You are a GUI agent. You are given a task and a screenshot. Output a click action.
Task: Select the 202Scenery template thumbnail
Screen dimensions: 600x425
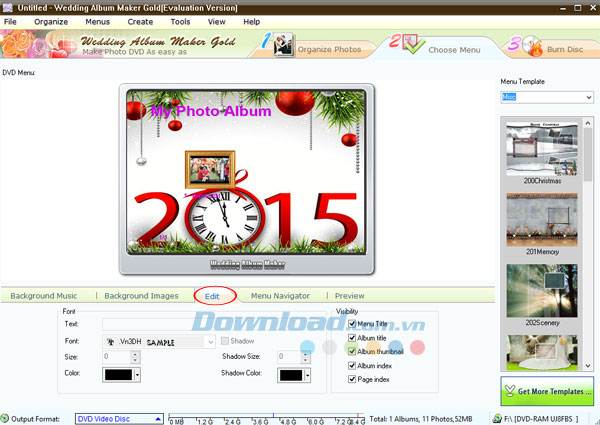[542, 291]
